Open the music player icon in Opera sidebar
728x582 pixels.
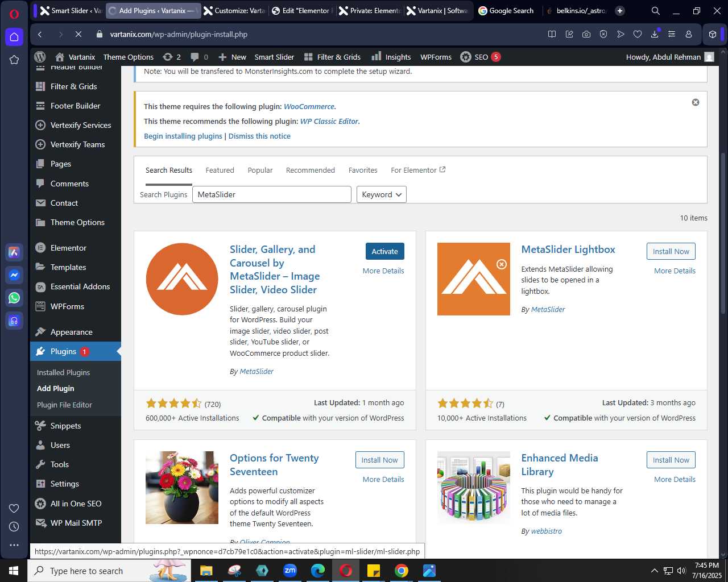(x=14, y=321)
